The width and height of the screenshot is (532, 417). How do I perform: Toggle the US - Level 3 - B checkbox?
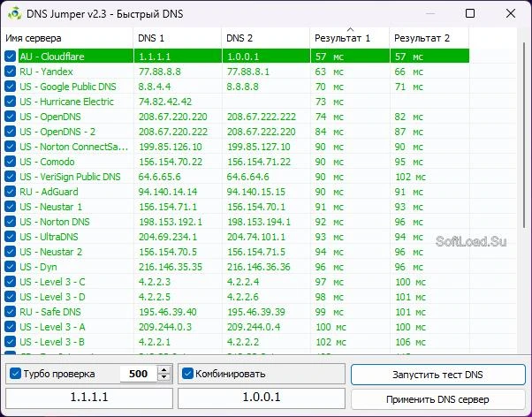[11, 342]
